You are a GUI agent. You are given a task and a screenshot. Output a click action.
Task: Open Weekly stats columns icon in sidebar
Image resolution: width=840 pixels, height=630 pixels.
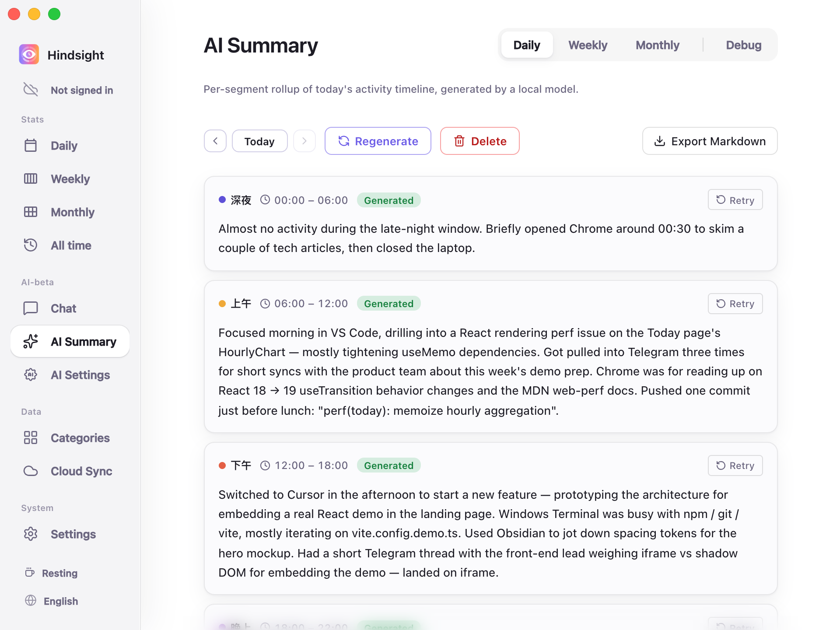pos(31,178)
